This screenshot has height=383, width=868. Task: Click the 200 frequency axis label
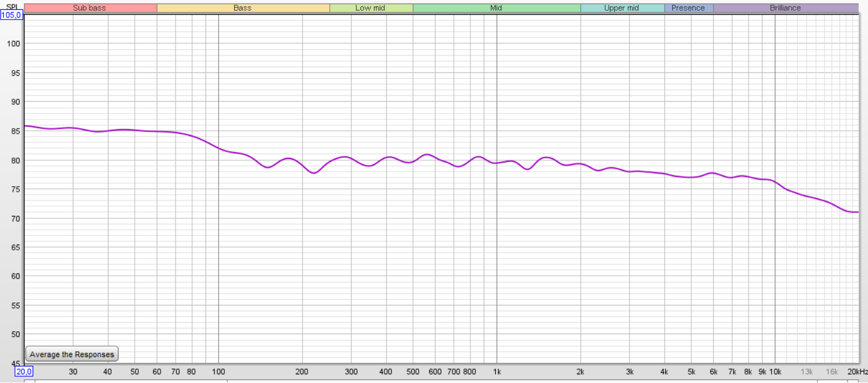(302, 372)
